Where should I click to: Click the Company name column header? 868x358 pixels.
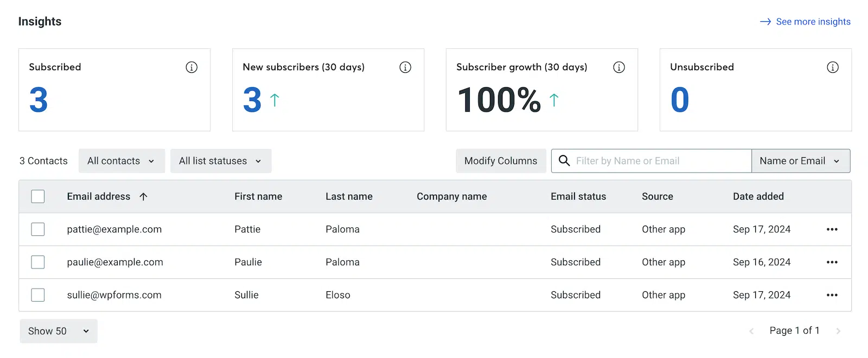(x=452, y=196)
